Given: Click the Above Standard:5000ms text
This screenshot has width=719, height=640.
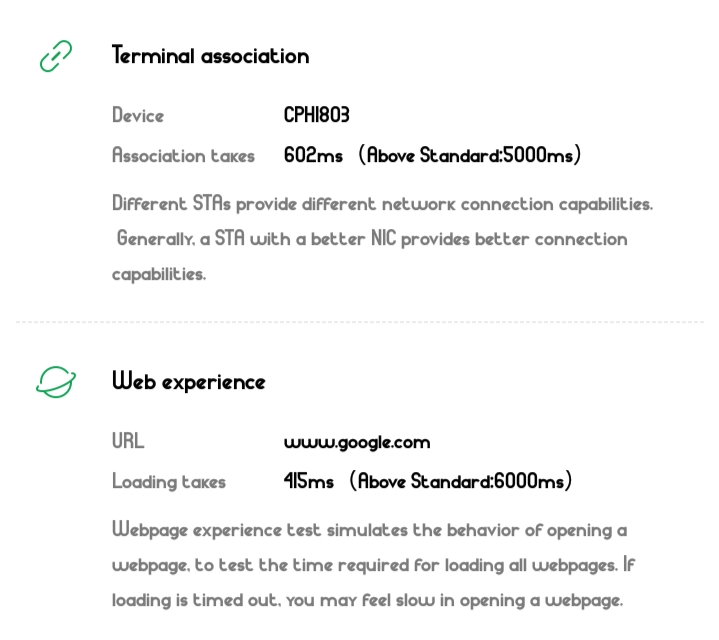Looking at the screenshot, I should point(471,156).
